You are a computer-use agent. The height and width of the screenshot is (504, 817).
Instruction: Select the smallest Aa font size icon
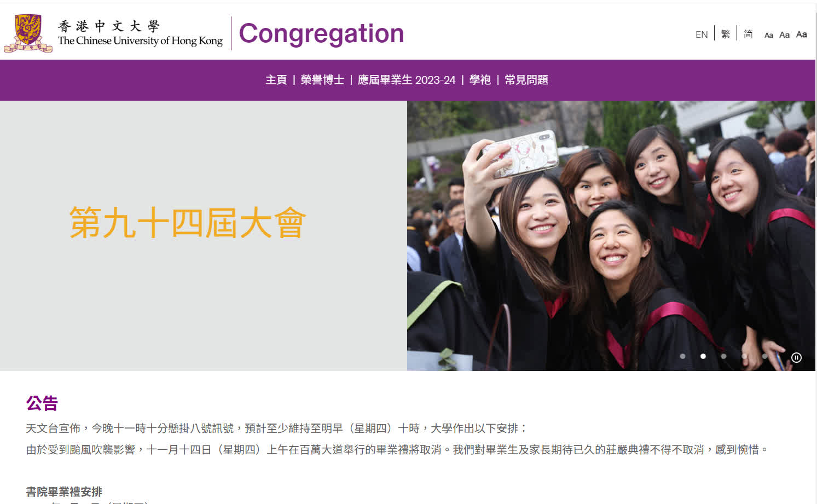pyautogui.click(x=768, y=35)
